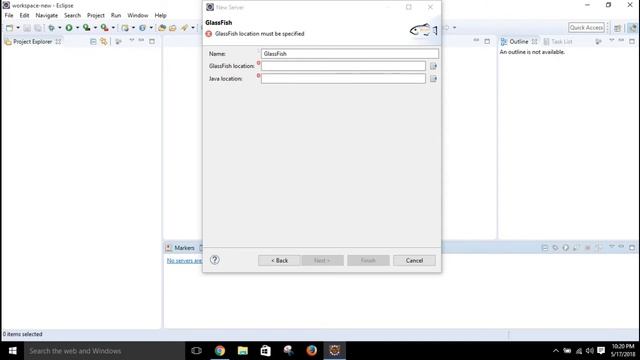Expand the Debug dropdown arrow

point(60,28)
